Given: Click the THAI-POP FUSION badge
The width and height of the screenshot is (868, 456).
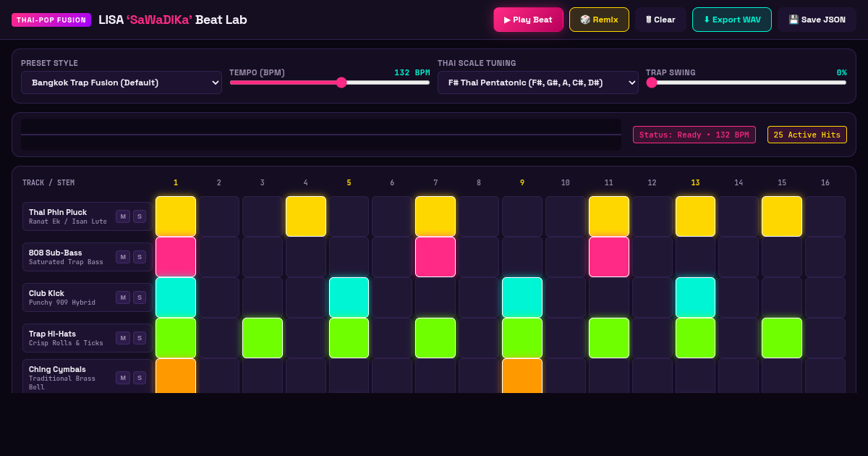Looking at the screenshot, I should [51, 20].
